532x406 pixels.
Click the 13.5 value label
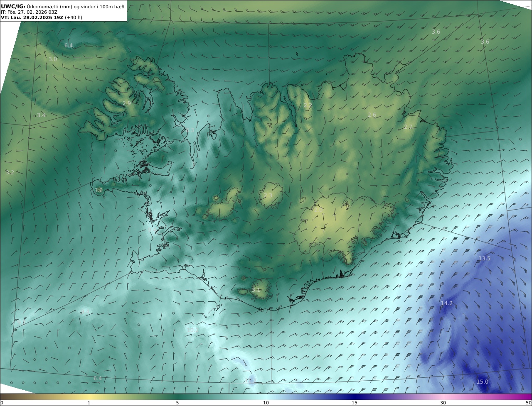click(485, 258)
